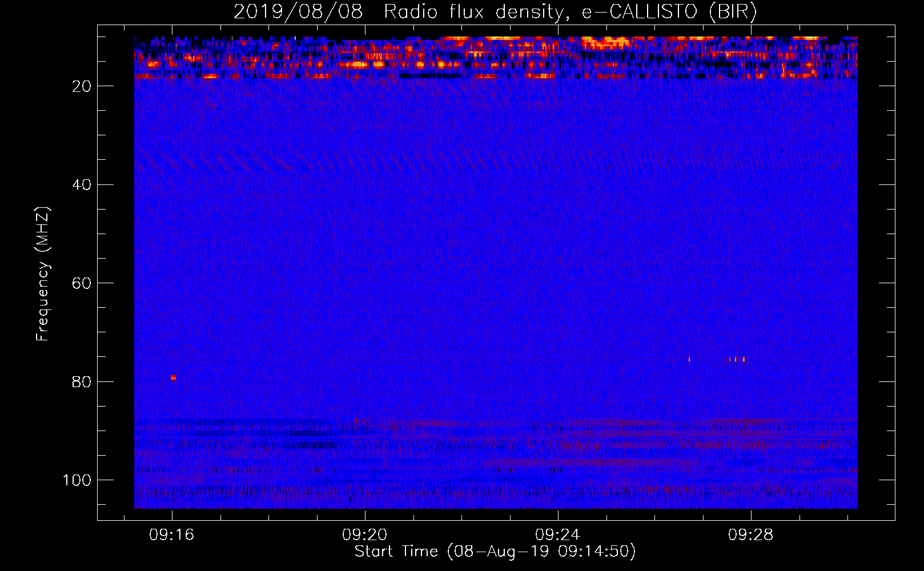Click the 60 MHz frequency axis label
Image resolution: width=924 pixels, height=571 pixels.
[82, 283]
